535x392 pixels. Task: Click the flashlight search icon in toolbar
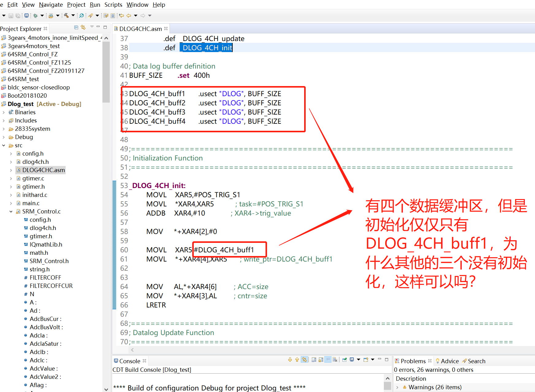[x=90, y=16]
